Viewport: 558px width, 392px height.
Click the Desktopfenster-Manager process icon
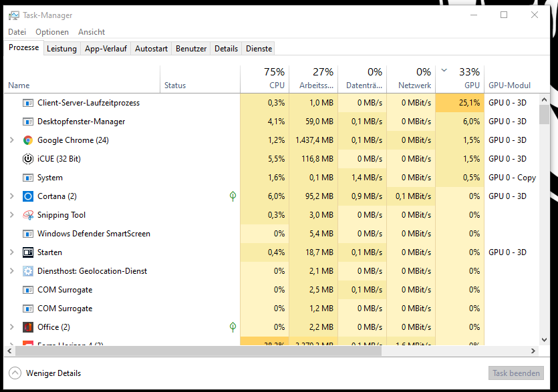pyautogui.click(x=28, y=122)
